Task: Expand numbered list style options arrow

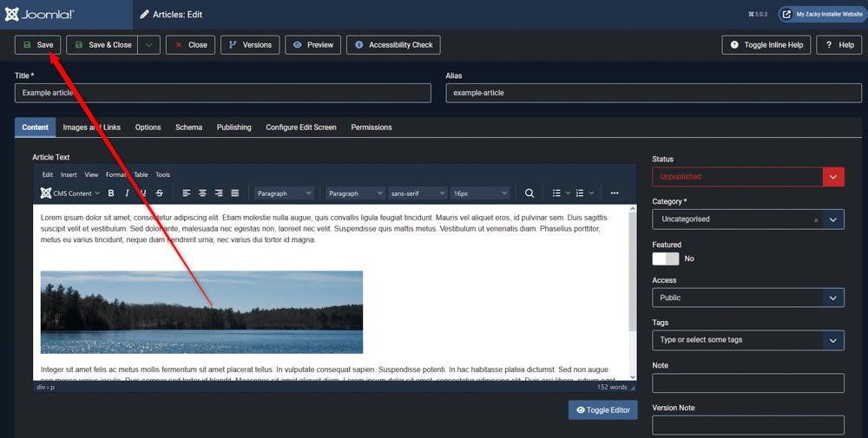Action: [591, 193]
